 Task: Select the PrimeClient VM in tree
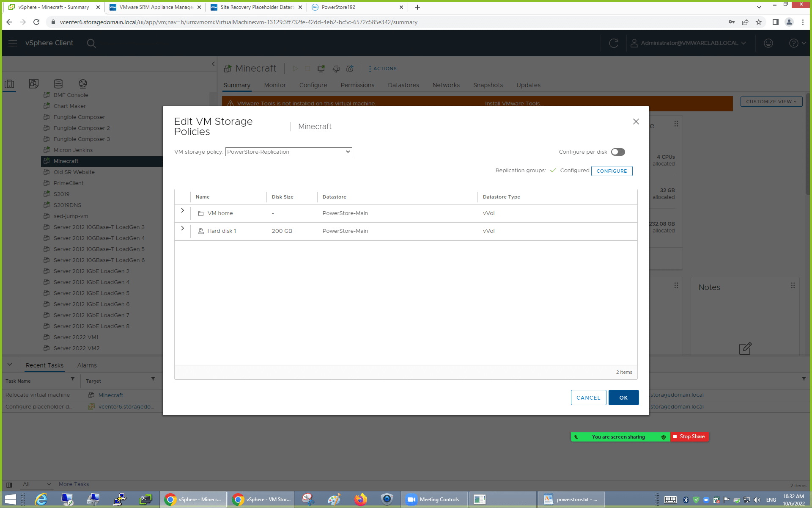pyautogui.click(x=69, y=183)
